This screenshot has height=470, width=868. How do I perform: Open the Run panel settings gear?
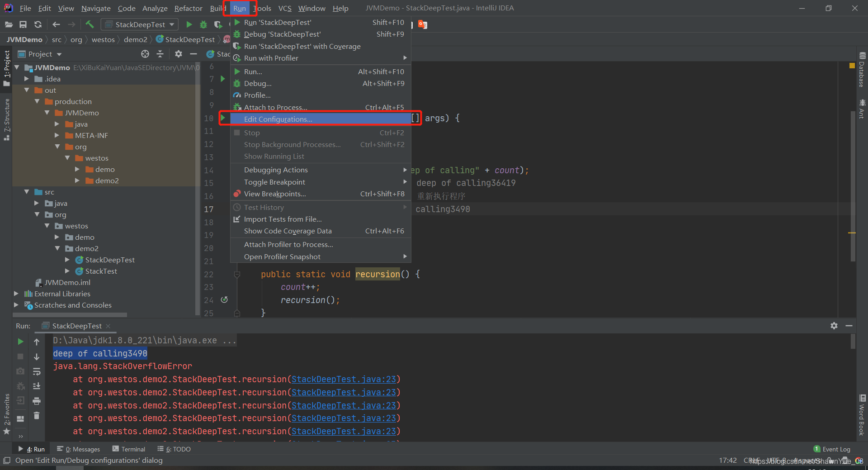(x=834, y=326)
